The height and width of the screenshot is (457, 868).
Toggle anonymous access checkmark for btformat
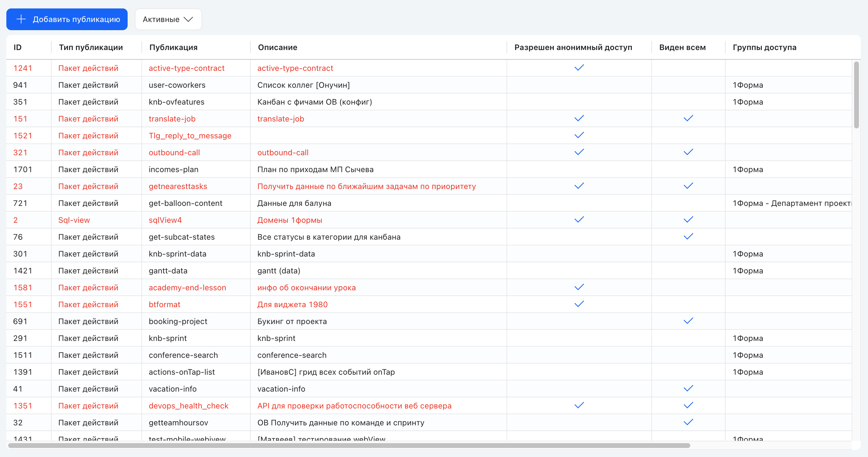click(579, 304)
